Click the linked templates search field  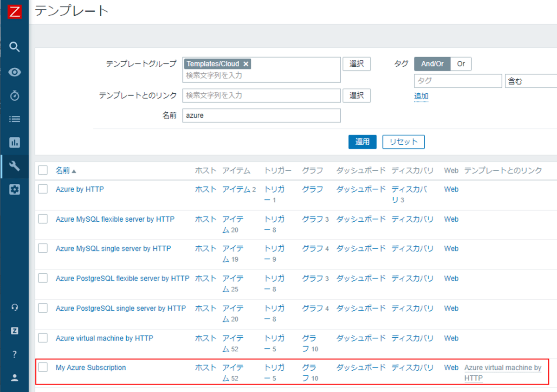[262, 96]
